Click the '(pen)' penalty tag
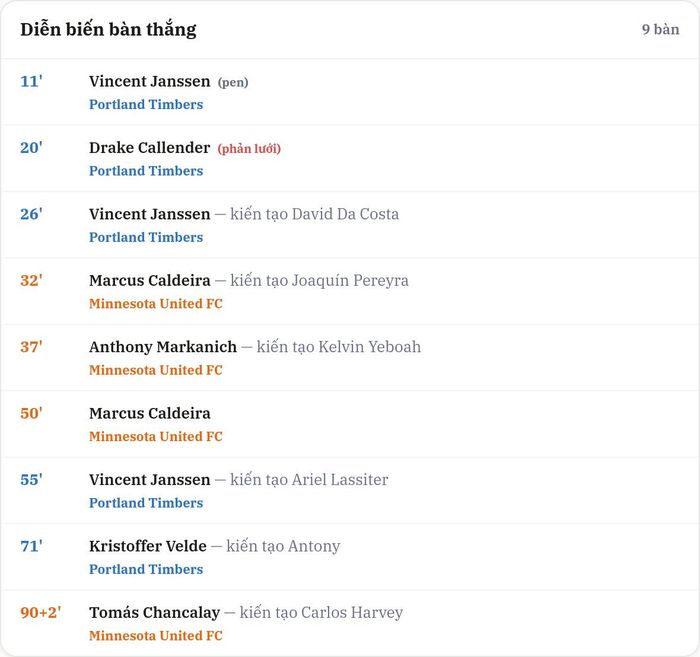Screen dimensions: 700x657 [233, 82]
